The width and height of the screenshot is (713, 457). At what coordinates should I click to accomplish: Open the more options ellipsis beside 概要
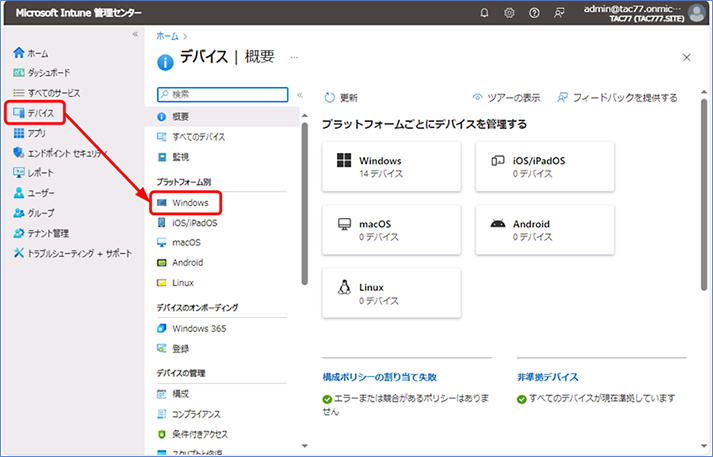294,58
